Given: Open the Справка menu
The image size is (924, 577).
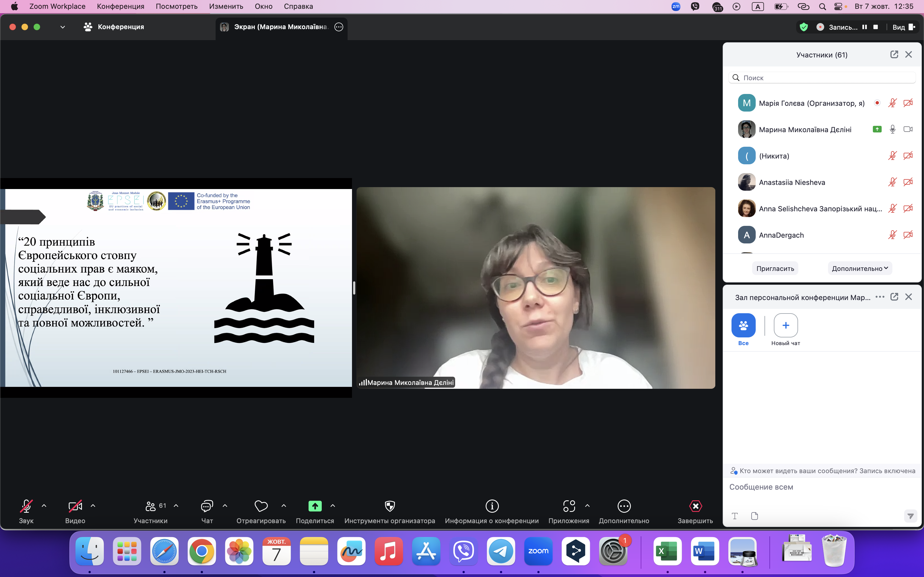Looking at the screenshot, I should [298, 7].
